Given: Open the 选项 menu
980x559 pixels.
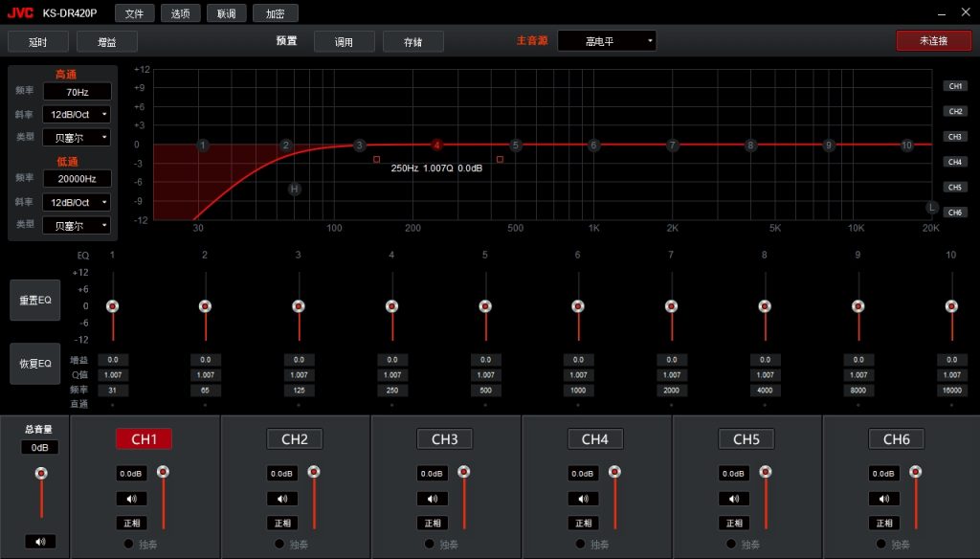Looking at the screenshot, I should 181,13.
